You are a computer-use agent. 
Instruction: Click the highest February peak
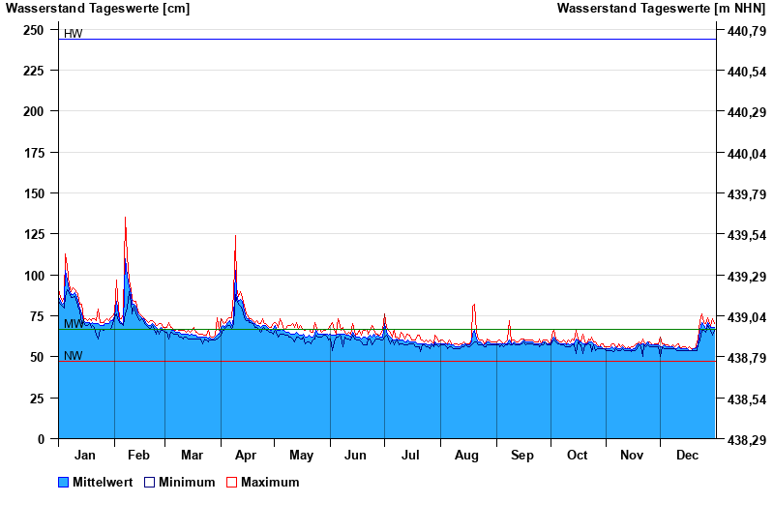125,219
